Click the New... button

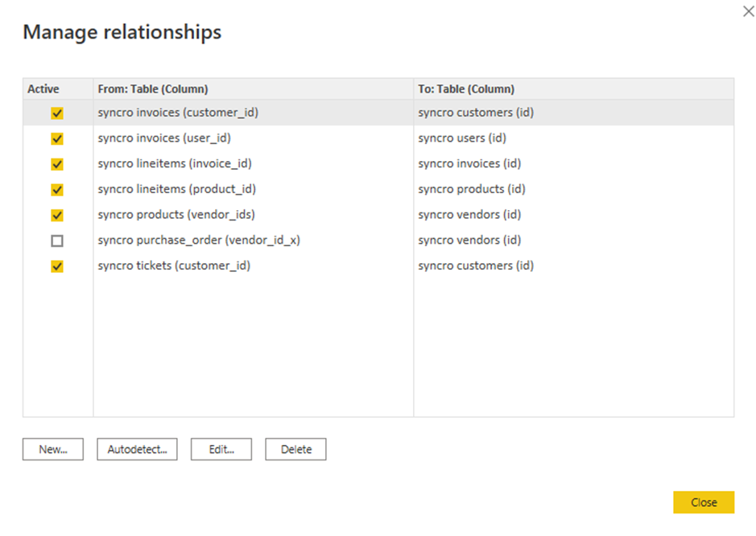[53, 449]
